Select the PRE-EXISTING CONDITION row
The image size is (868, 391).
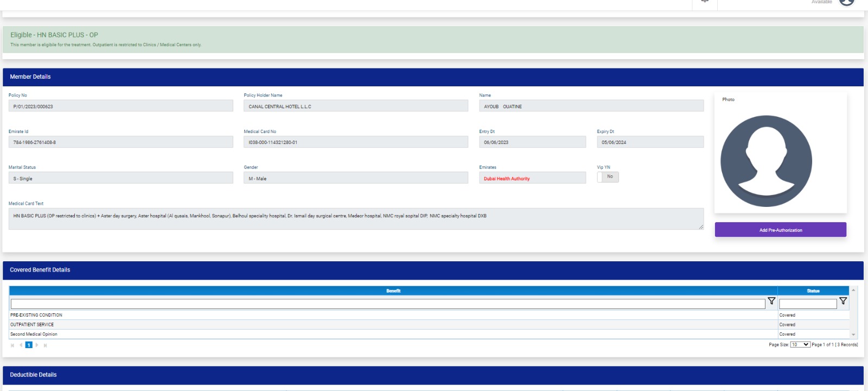pyautogui.click(x=429, y=315)
